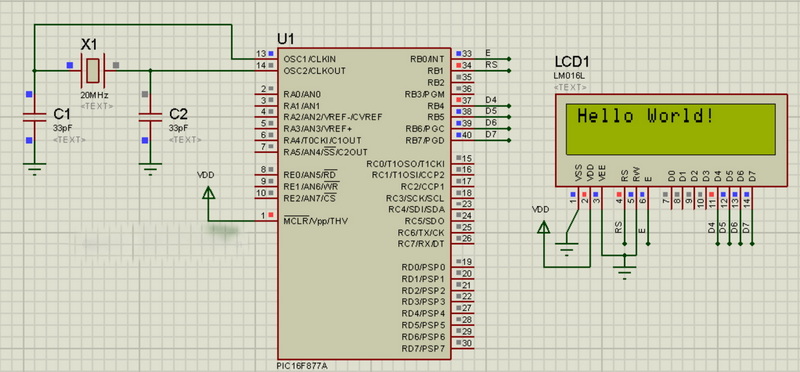Viewport: 800px width, 372px height.
Task: Click the ground symbol under C2
Action: [150, 169]
